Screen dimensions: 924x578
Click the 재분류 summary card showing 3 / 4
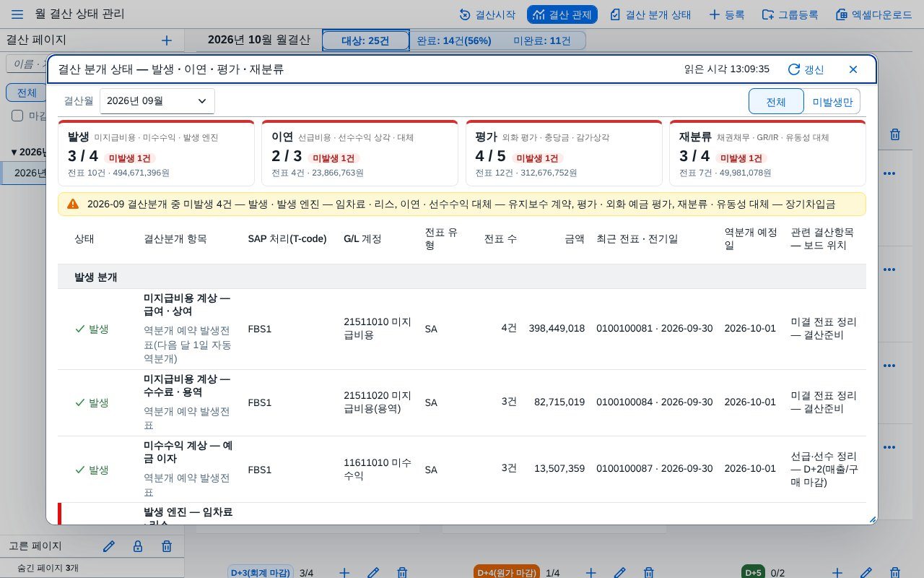767,153
